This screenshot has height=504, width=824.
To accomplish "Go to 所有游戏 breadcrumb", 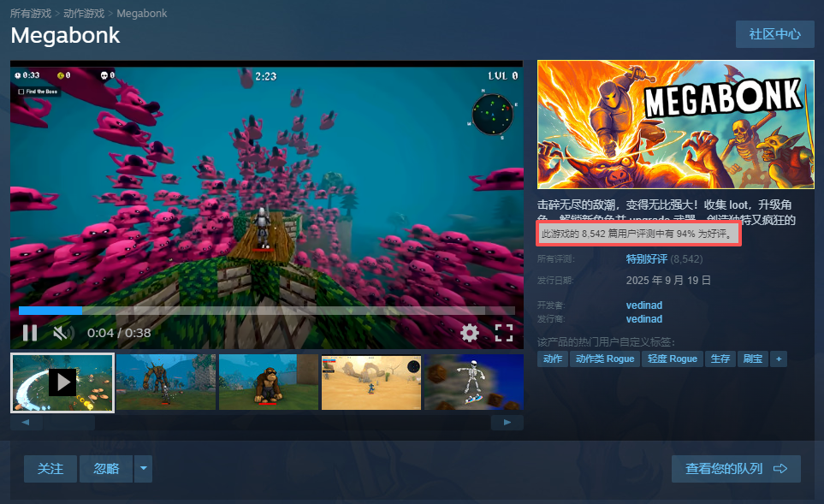I will pyautogui.click(x=31, y=14).
